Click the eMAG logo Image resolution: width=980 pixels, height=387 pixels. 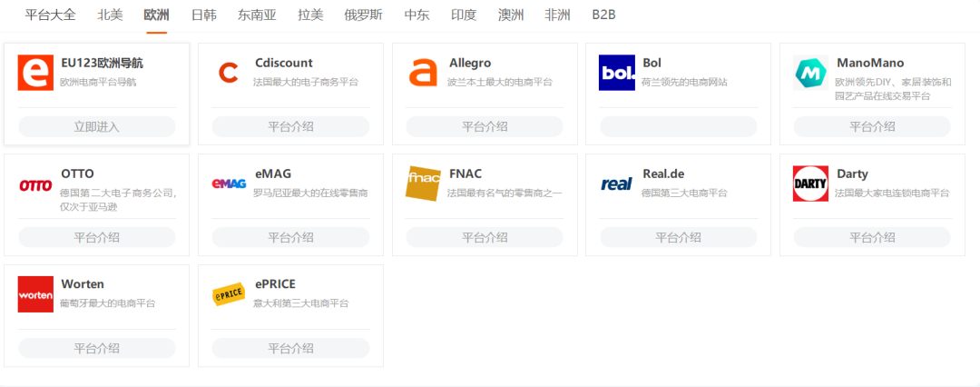pos(230,184)
